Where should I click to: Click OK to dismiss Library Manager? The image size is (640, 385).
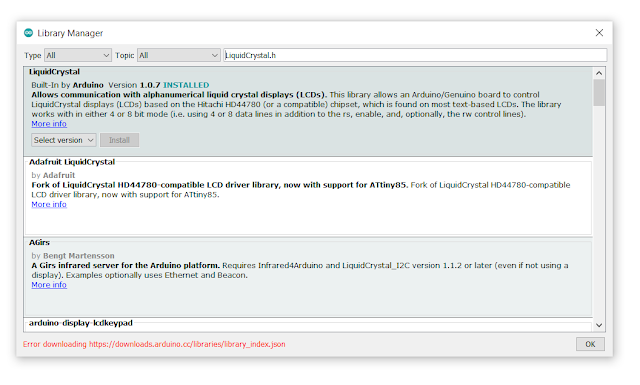[590, 344]
